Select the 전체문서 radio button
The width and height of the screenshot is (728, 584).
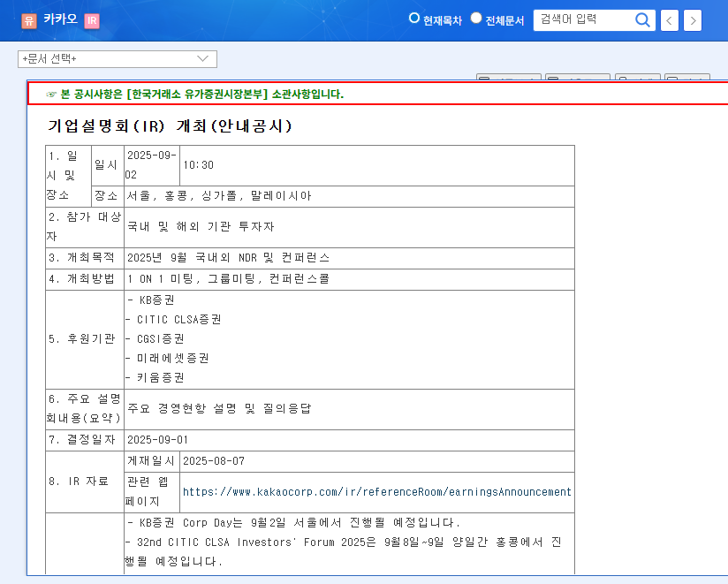coord(476,18)
